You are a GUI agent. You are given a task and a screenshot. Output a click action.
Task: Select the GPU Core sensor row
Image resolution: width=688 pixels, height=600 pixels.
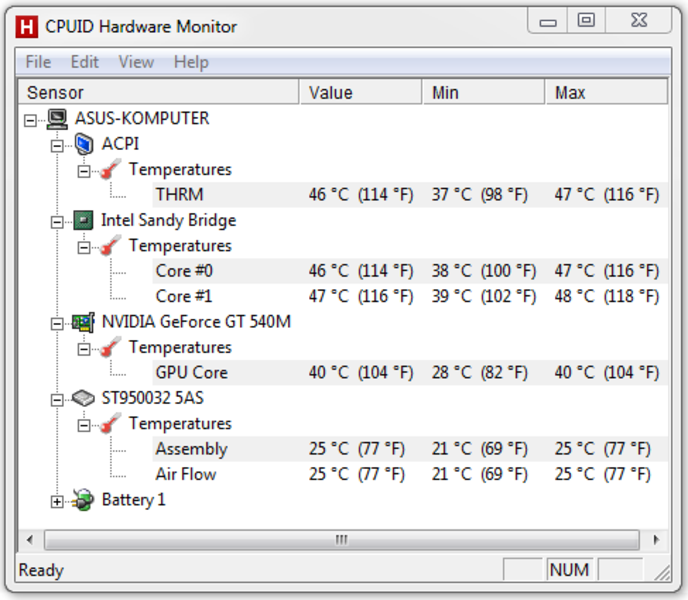(410, 373)
